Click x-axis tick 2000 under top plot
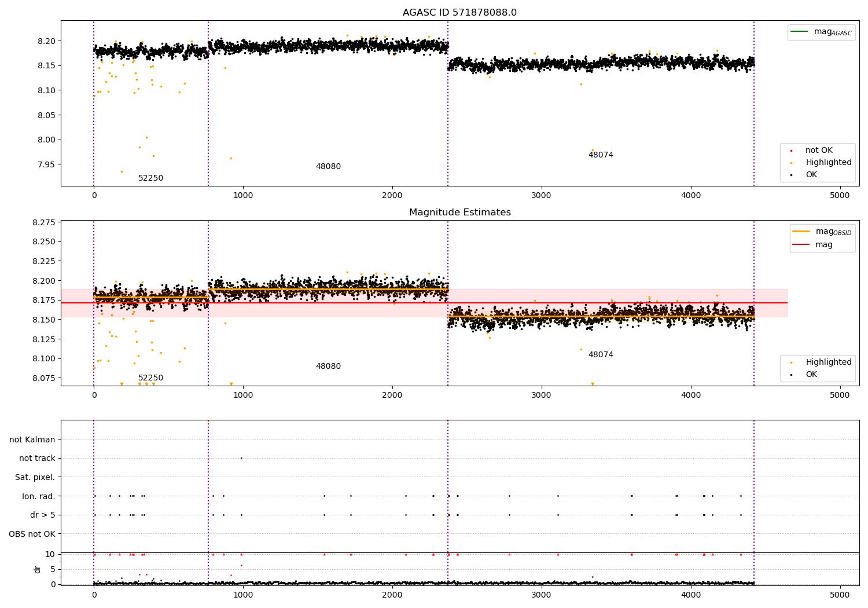868x608 pixels. [392, 196]
